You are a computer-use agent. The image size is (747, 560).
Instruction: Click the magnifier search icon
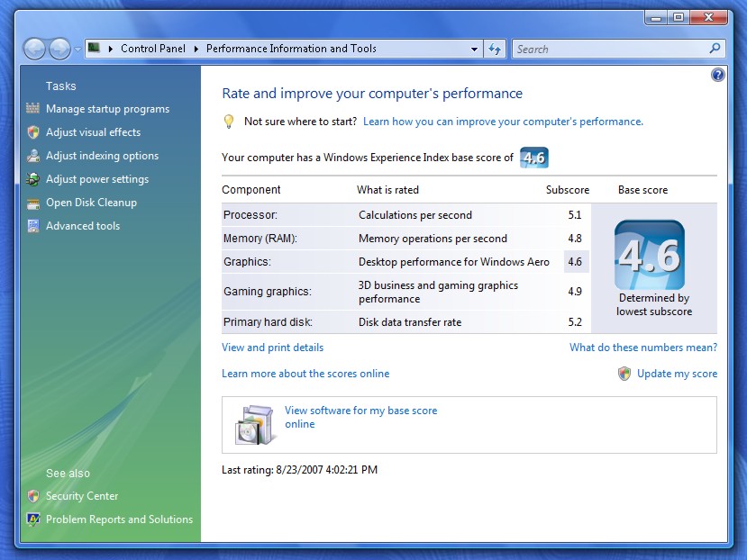pyautogui.click(x=715, y=49)
